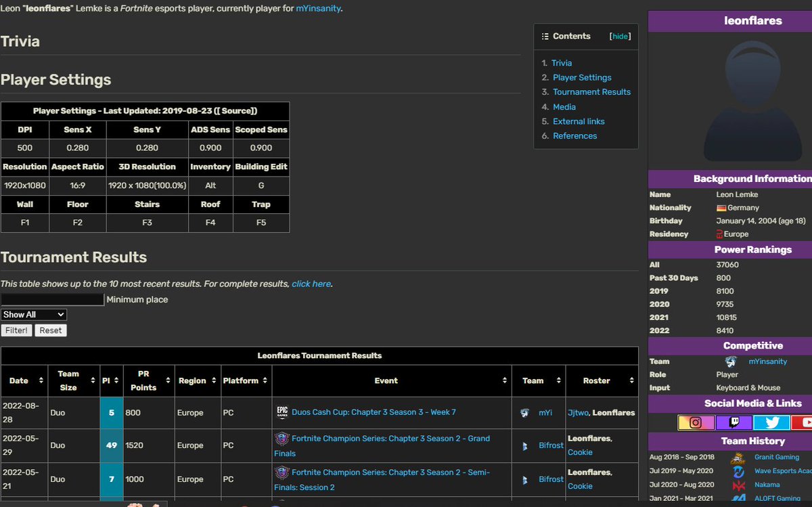Sort results table by Team Size column
Viewport: 812px width, 507px height.
coord(93,381)
